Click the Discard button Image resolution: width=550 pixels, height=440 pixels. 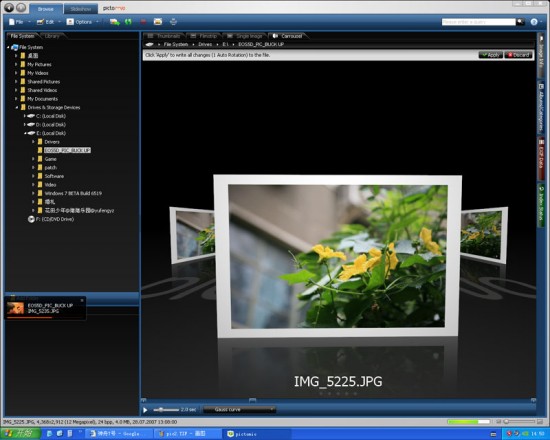point(518,55)
